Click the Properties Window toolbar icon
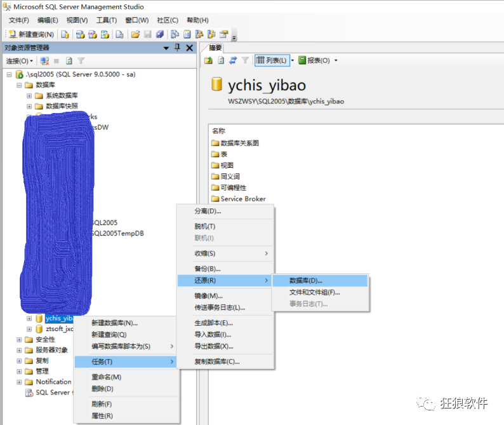The height and width of the screenshot is (425, 504). [x=223, y=34]
